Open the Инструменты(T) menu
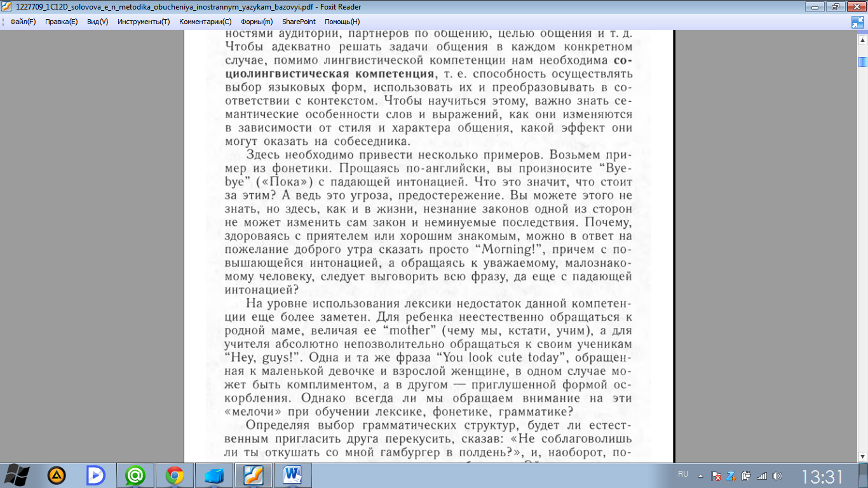868x488 pixels. [x=144, y=22]
